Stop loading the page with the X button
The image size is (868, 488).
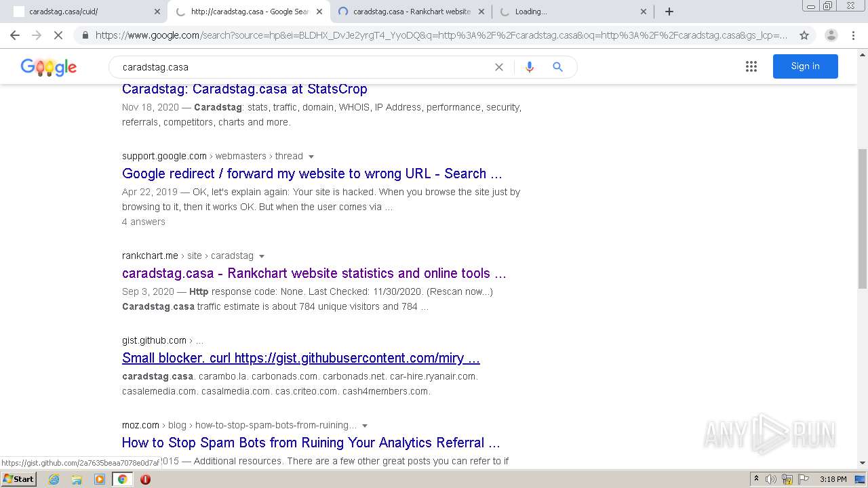pos(58,35)
